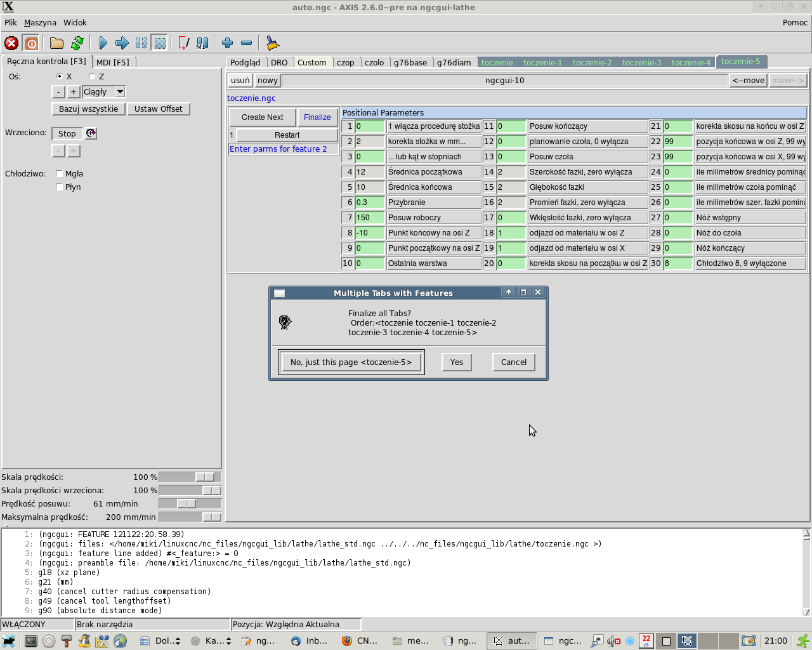Toggle block delete skip lines icon
This screenshot has height=650, width=812.
(x=184, y=43)
